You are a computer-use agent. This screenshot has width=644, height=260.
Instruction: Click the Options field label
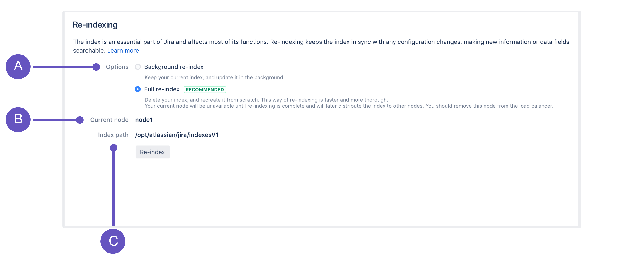(117, 67)
